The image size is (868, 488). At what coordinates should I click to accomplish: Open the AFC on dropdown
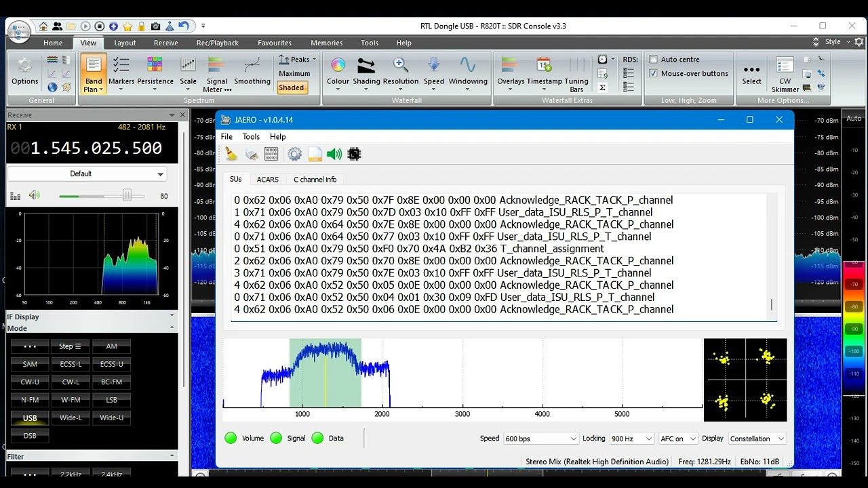coord(678,439)
